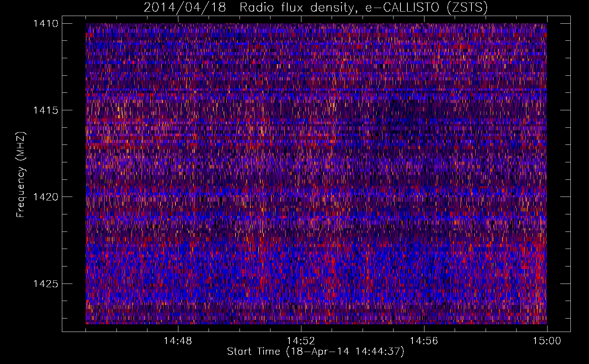Select the 14:56 time tick label
This screenshot has height=364, width=589.
point(424,341)
